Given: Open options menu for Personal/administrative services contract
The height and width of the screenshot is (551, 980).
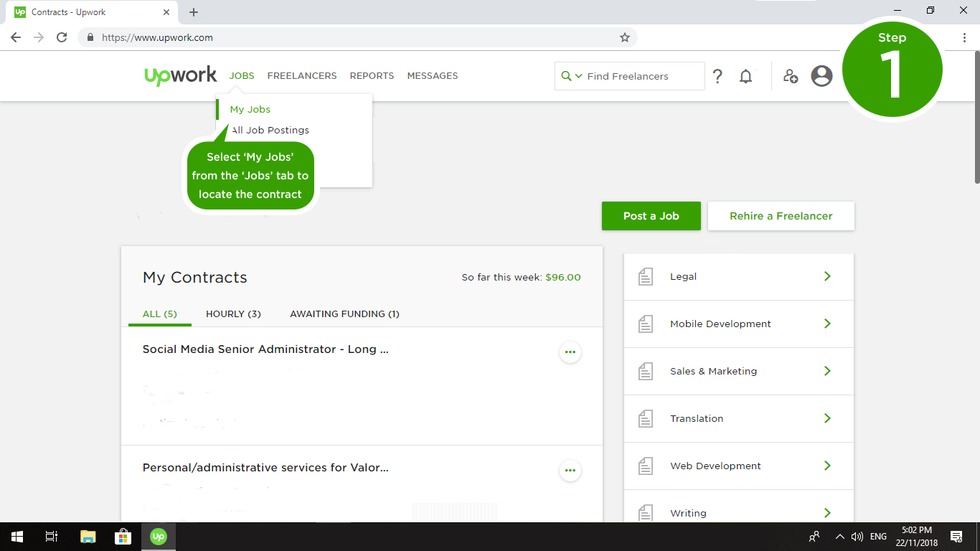Looking at the screenshot, I should pyautogui.click(x=570, y=471).
